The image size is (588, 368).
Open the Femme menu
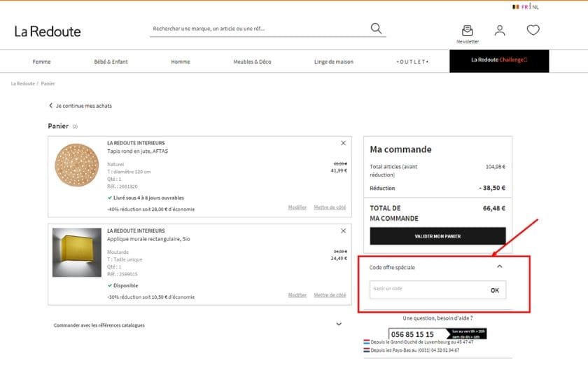point(41,62)
